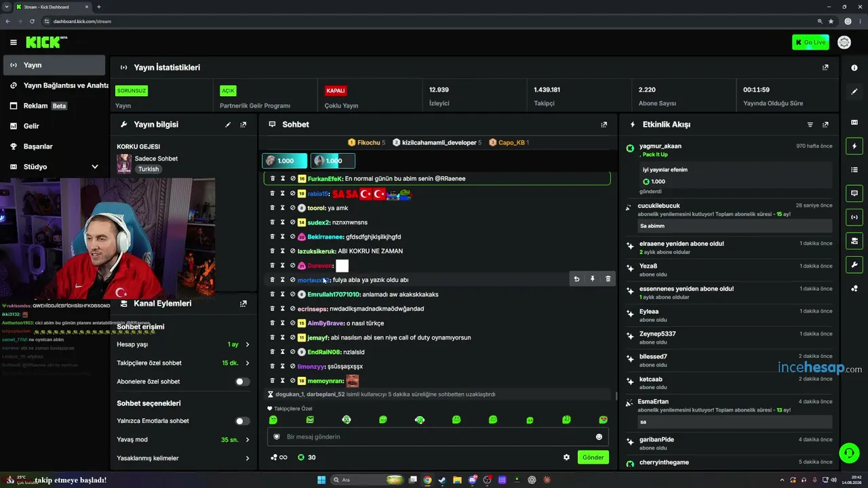Image resolution: width=868 pixels, height=488 pixels.
Task: Open Yayın Bağlantısı ve Anahtarı sidebar item
Action: [54, 85]
